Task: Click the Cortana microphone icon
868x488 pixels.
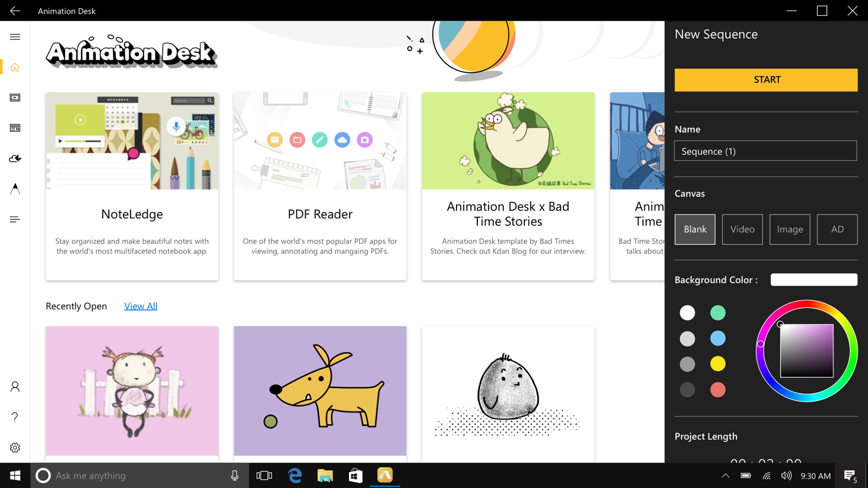Action: [x=234, y=475]
